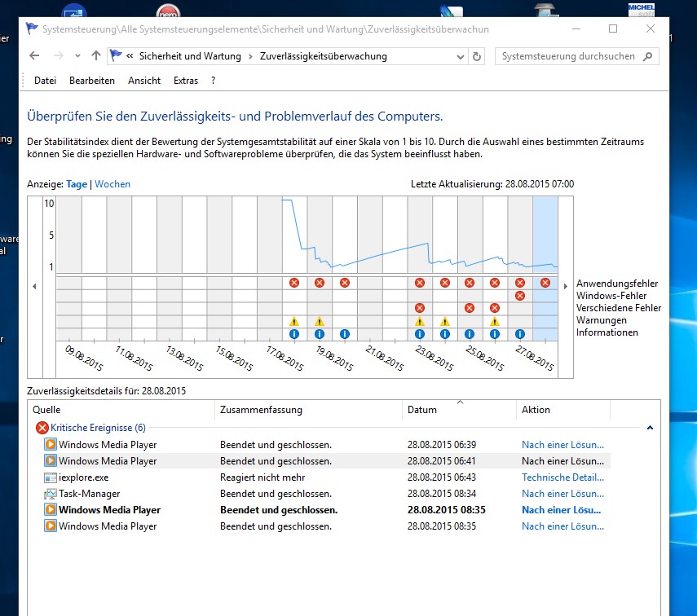Click the iexplore.exe row icon
This screenshot has width=697, height=616.
click(51, 477)
